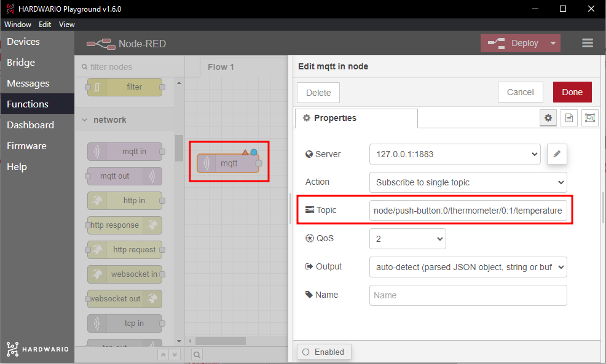Select the mqtt out palette node
Image resolution: width=606 pixels, height=364 pixels.
coord(125,176)
